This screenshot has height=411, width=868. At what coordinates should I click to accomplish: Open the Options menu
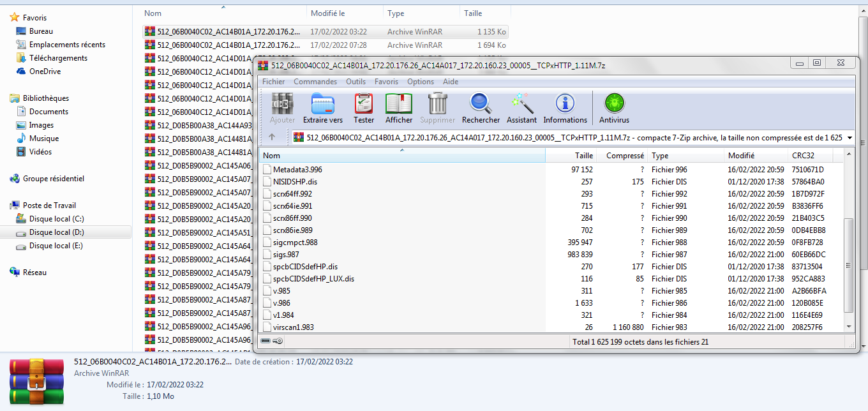420,82
